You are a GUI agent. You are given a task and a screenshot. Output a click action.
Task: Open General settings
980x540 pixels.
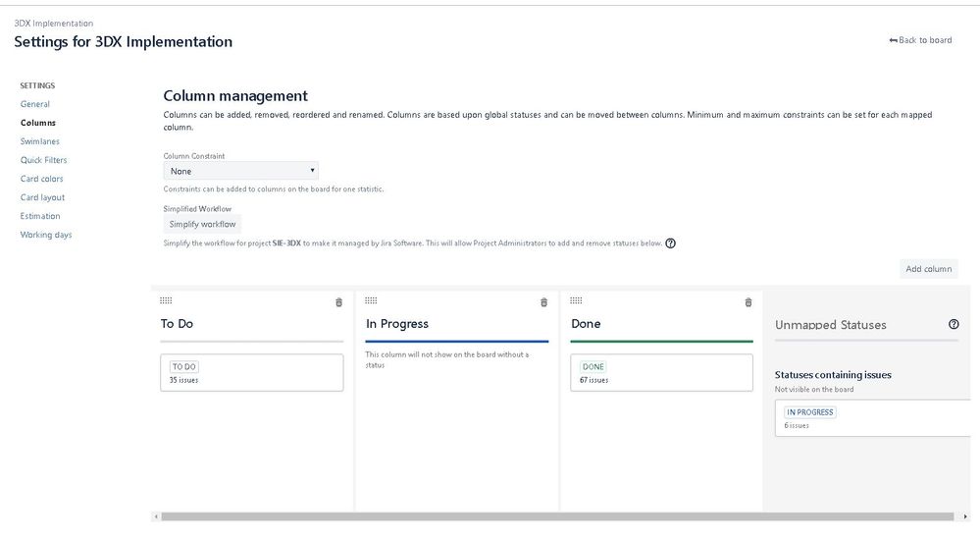coord(35,104)
